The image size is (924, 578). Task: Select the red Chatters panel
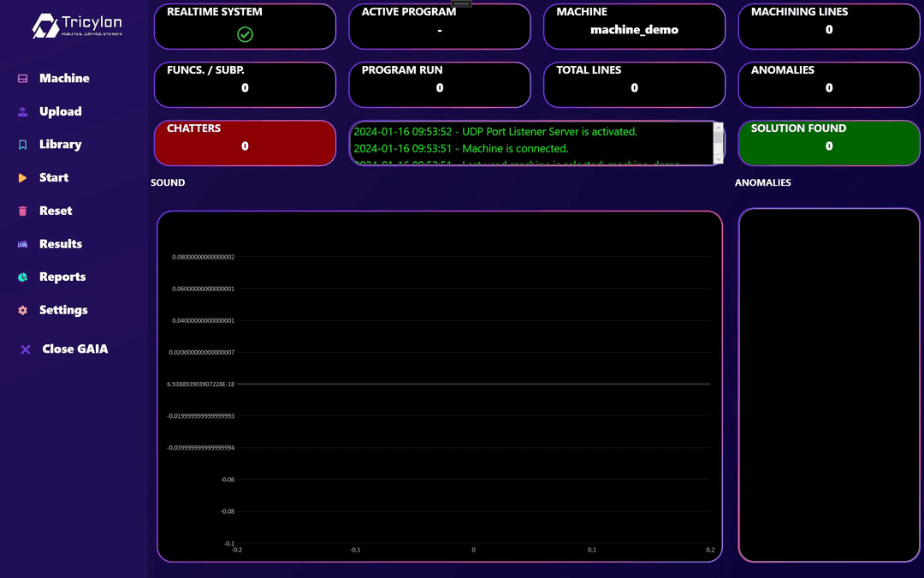(x=245, y=143)
